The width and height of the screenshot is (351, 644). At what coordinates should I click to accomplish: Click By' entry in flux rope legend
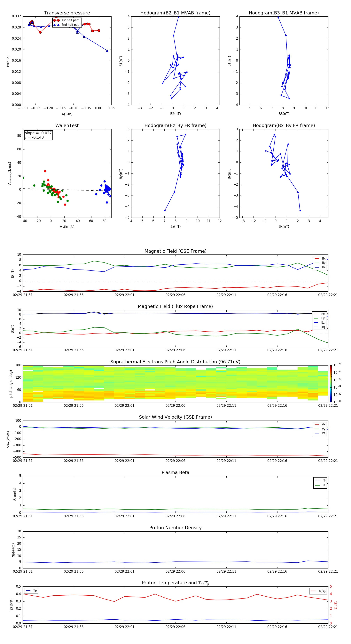point(320,318)
